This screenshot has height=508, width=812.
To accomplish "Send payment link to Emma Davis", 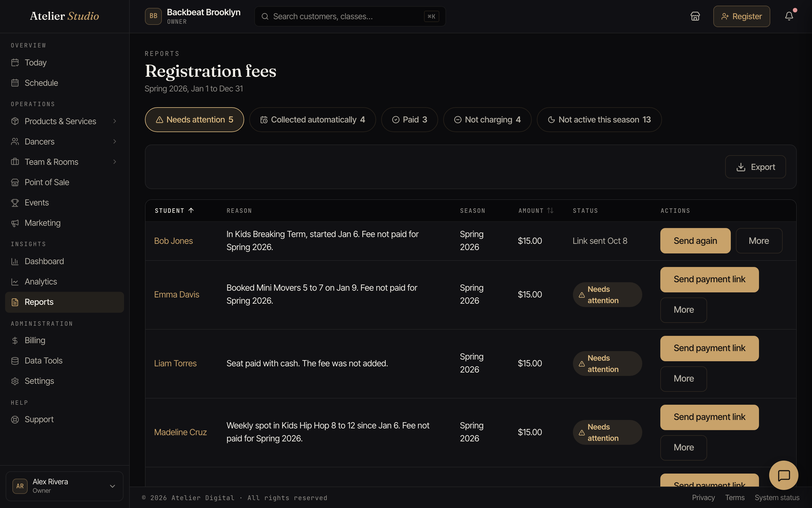I will [709, 279].
